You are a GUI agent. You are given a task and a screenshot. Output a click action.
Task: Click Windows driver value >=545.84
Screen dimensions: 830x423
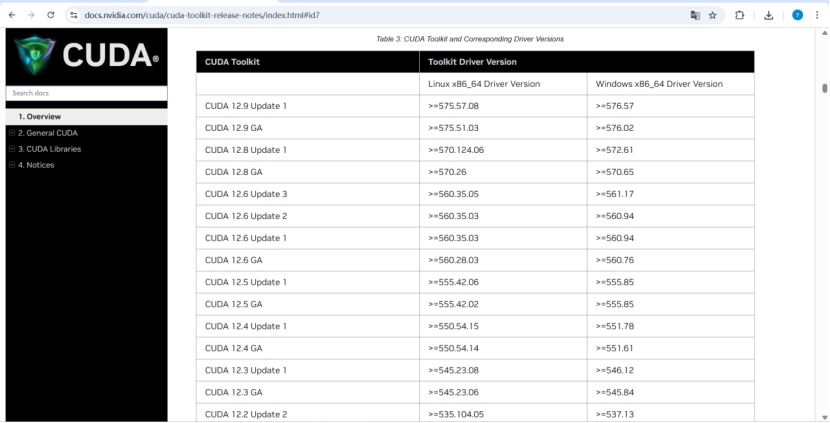(x=615, y=392)
